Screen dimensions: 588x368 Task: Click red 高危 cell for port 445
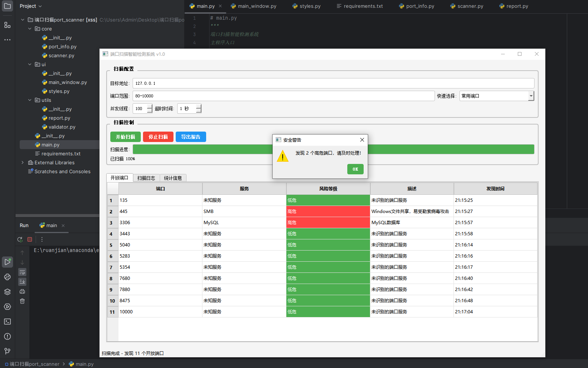coord(328,212)
